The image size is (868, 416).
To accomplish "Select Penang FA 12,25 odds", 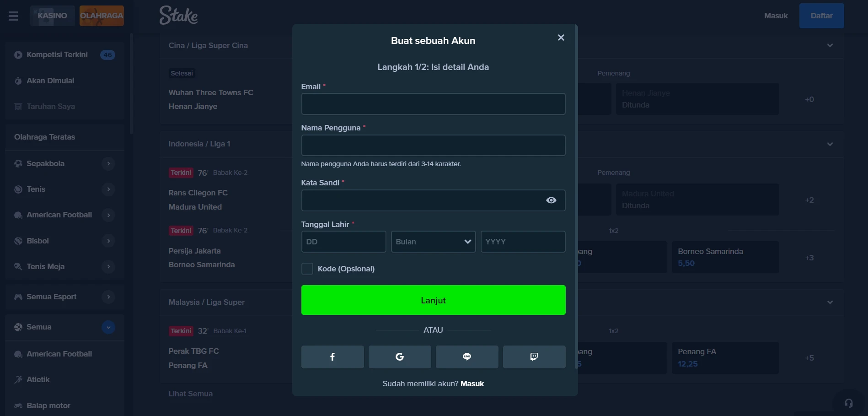I will pos(725,358).
